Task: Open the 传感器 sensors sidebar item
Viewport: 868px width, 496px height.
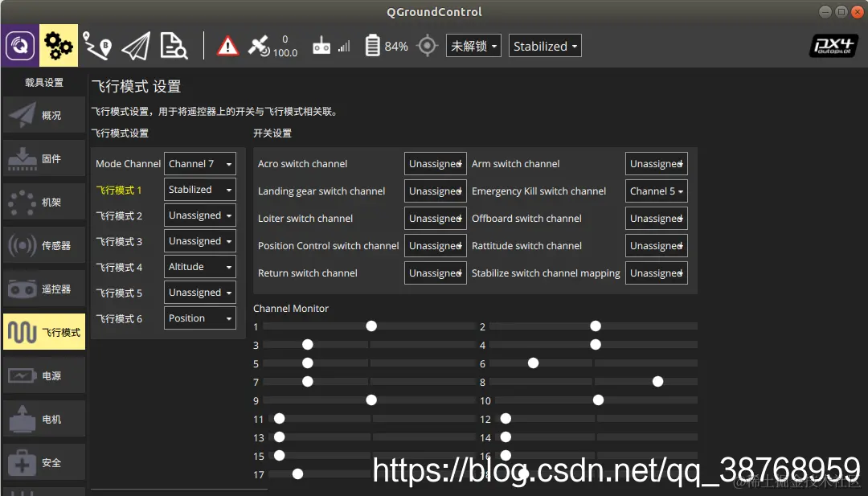Action: 44,245
